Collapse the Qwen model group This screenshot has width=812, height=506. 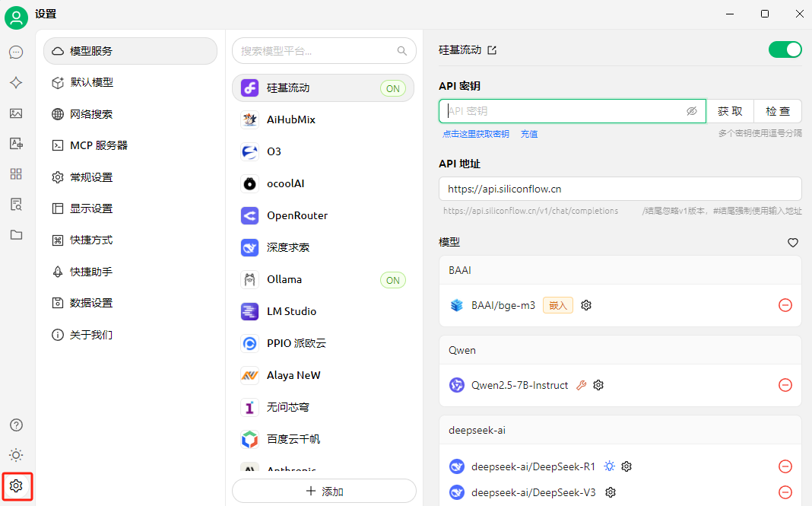tap(620, 350)
